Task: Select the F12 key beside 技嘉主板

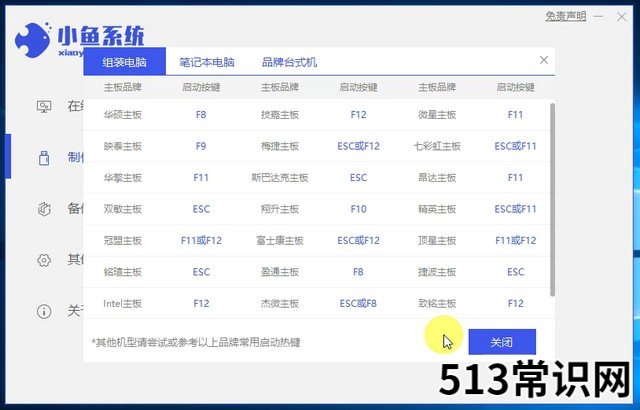Action: 358,115
